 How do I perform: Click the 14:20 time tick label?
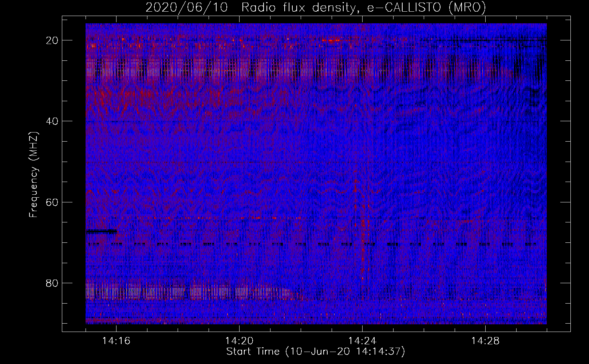(239, 341)
